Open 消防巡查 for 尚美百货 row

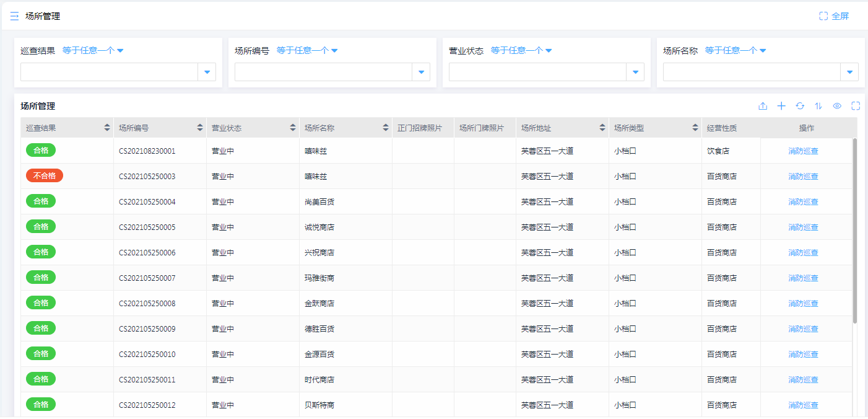[803, 201]
